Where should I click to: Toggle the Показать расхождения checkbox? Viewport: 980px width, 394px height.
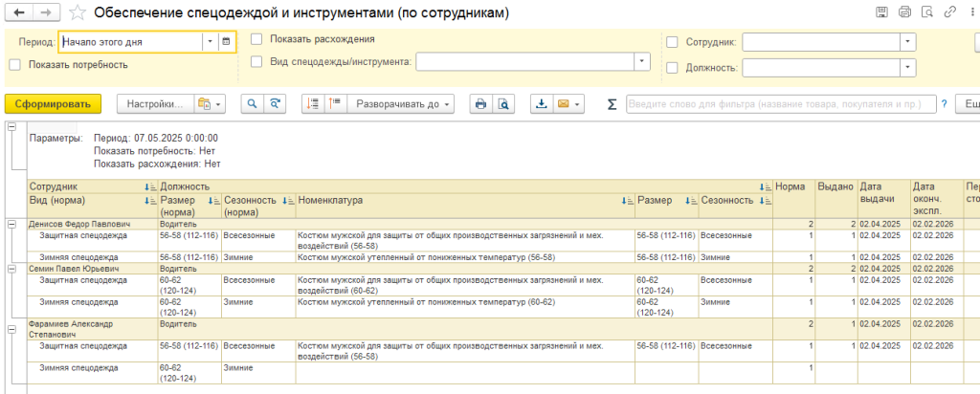tap(256, 40)
